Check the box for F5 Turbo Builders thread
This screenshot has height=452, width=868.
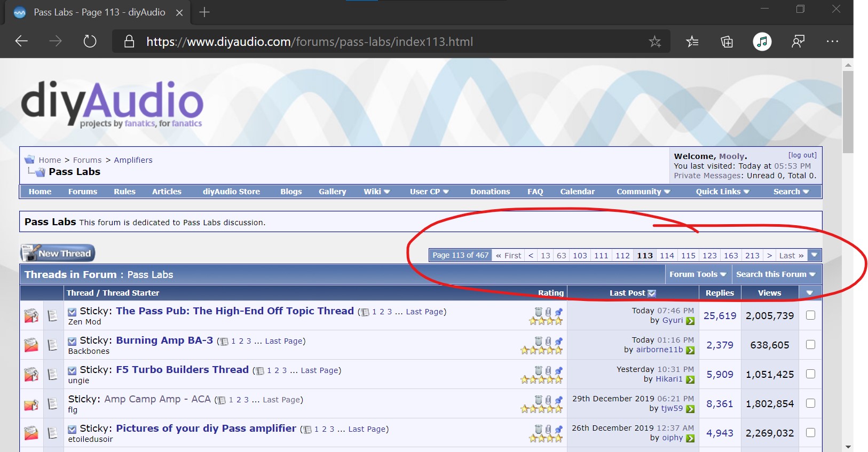[x=810, y=374]
